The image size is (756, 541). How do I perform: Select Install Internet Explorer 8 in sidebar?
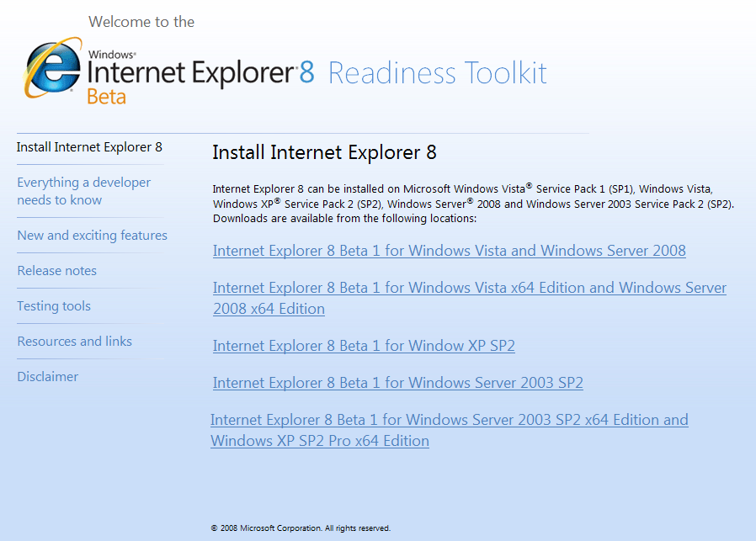pos(89,147)
